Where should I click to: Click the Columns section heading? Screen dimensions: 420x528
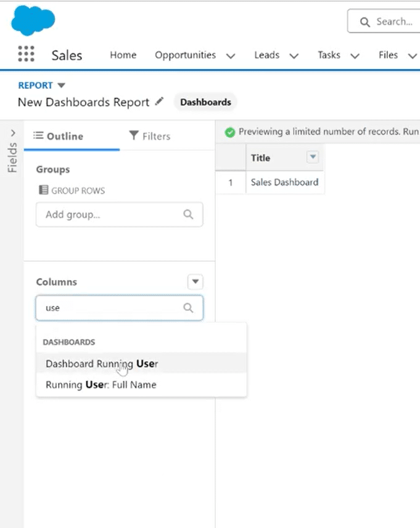57,282
